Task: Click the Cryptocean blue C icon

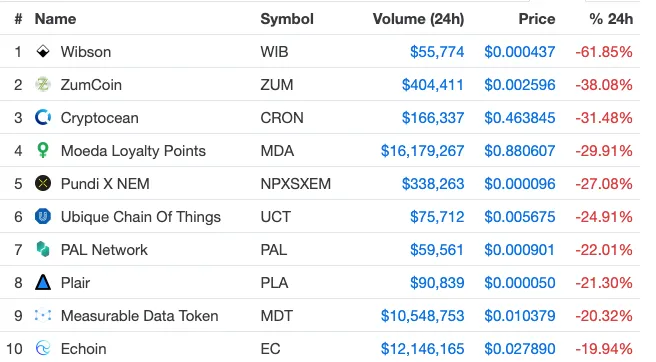Action: click(x=43, y=118)
